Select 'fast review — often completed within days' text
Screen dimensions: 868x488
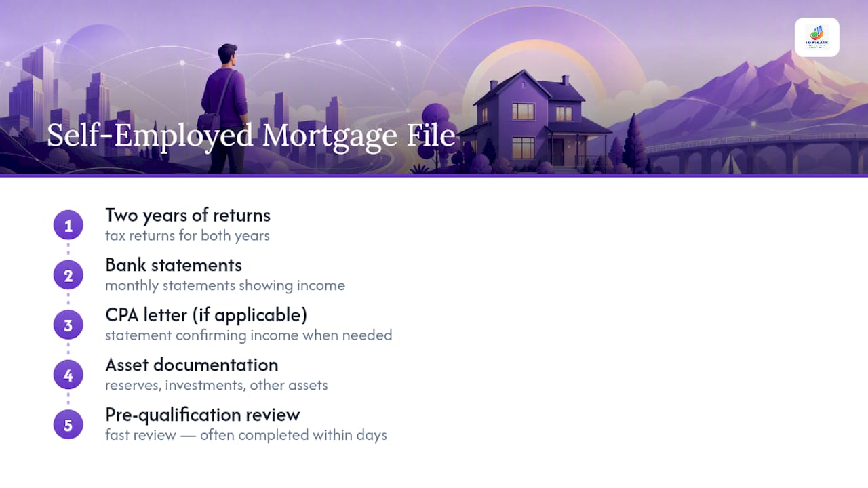246,435
